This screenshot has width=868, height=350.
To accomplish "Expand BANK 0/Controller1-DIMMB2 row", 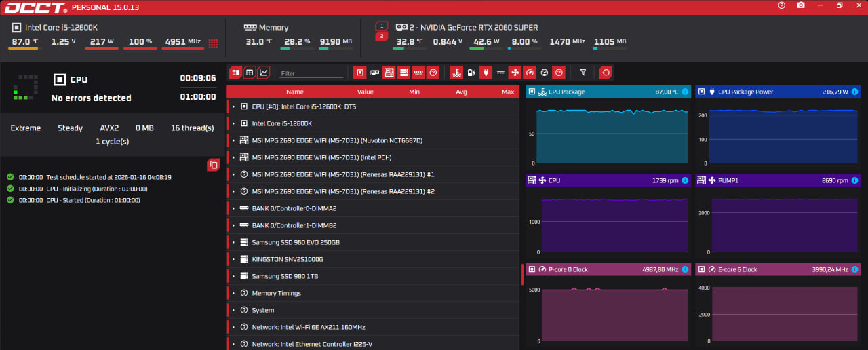I will tap(233, 225).
